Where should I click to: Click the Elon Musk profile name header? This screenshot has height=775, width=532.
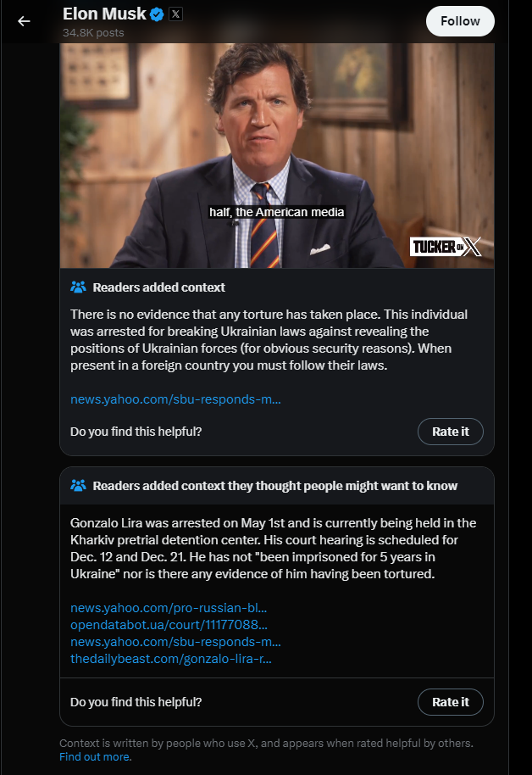coord(104,14)
